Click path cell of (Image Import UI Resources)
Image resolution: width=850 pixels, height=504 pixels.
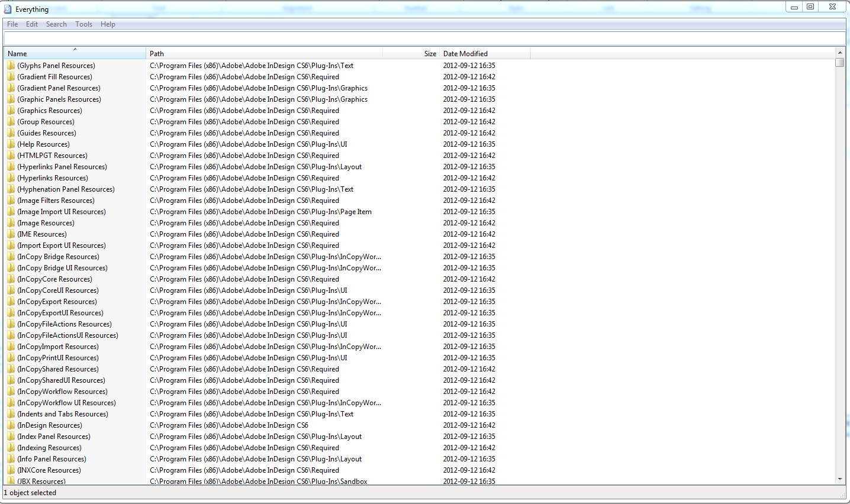click(260, 212)
